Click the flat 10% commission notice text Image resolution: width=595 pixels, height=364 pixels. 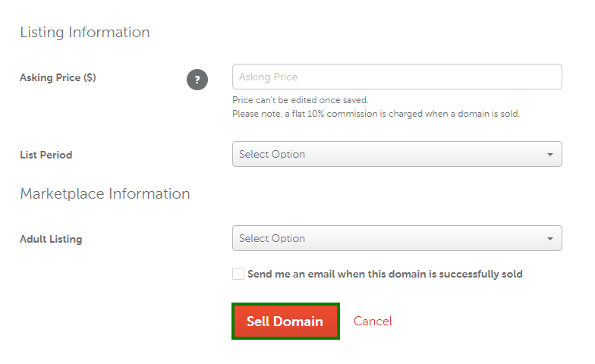376,114
